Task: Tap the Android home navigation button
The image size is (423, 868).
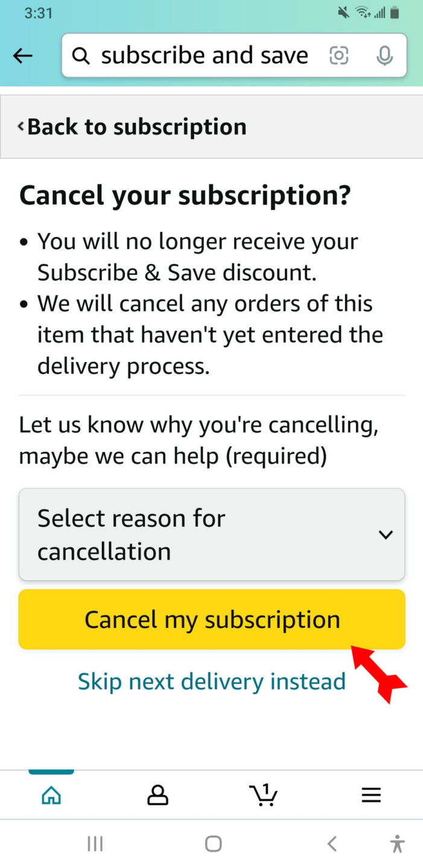Action: click(212, 844)
